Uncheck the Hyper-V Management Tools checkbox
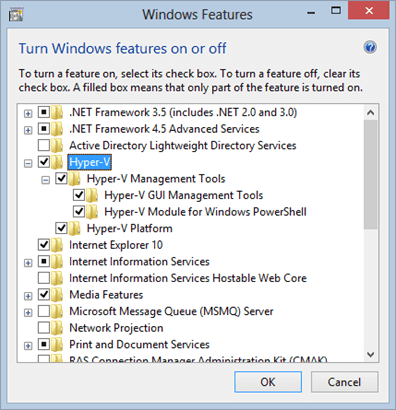Viewport: 396px width, 410px height. 61,178
